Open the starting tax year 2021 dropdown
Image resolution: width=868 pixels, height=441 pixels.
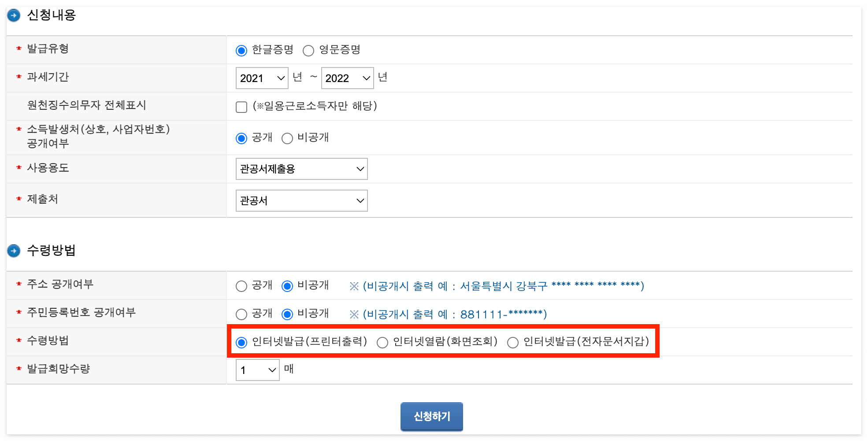click(261, 78)
